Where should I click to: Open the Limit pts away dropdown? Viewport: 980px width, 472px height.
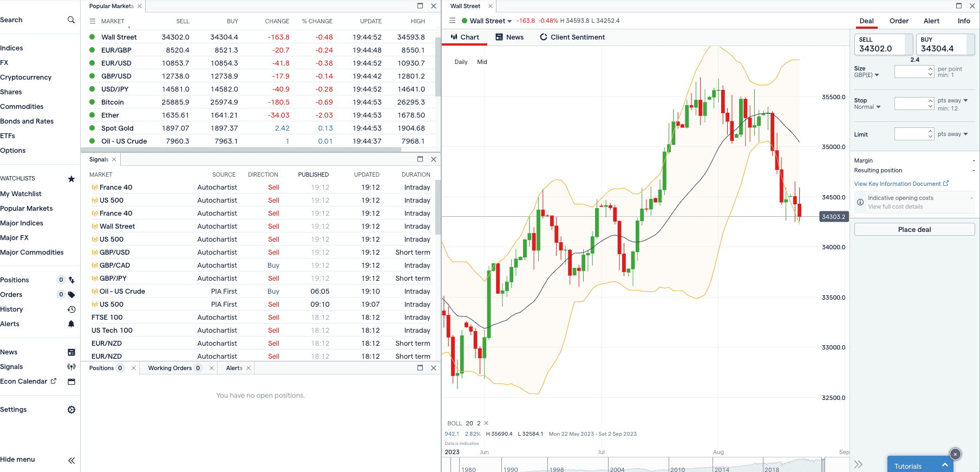coord(953,134)
